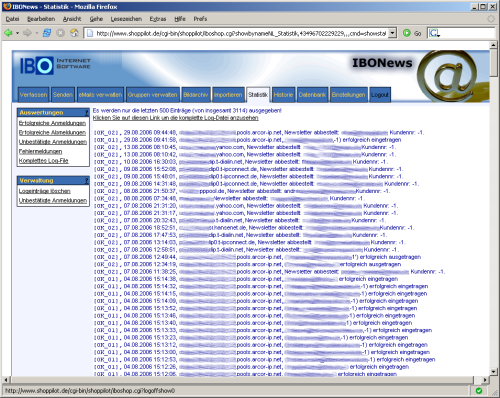Screen dimensions: 500x398
Task: Click the Stop loading icon
Action: [x=60, y=33]
